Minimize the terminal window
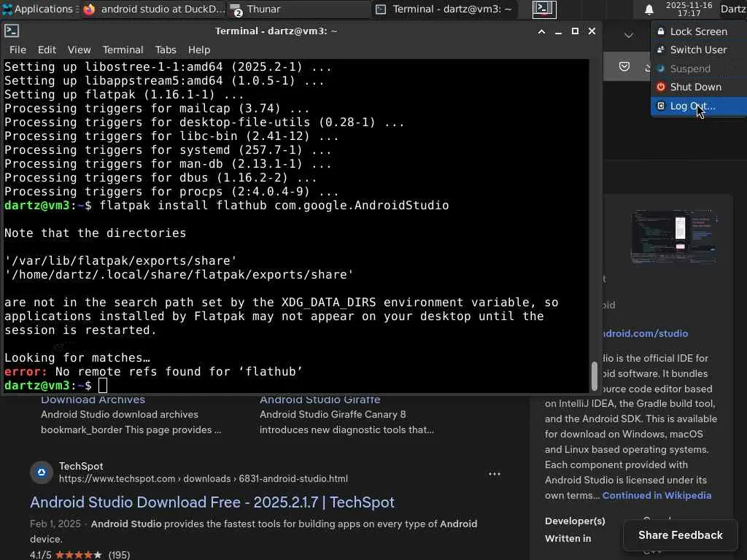This screenshot has width=747, height=560. pos(558,31)
